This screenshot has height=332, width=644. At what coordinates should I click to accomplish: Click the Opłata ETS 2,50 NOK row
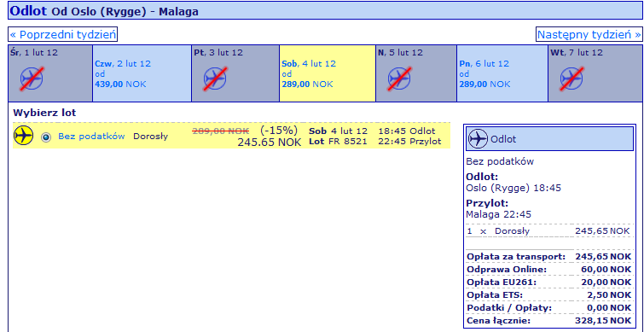548,295
